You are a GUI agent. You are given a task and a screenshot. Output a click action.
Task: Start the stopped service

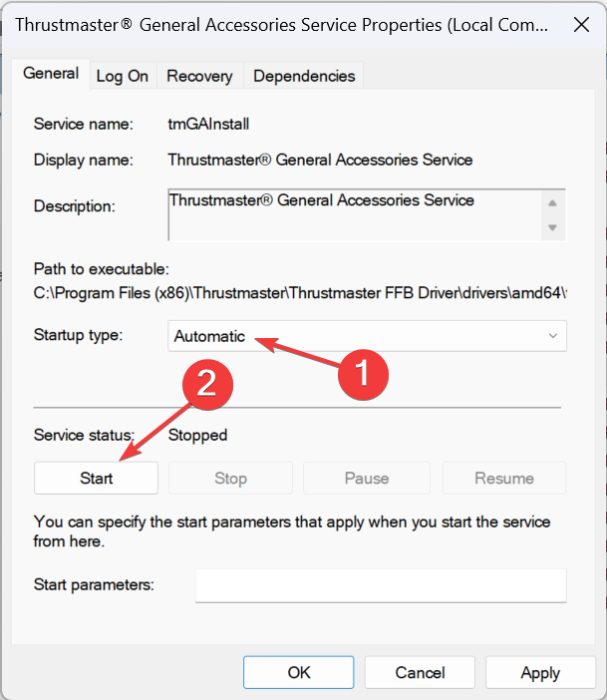tap(96, 478)
